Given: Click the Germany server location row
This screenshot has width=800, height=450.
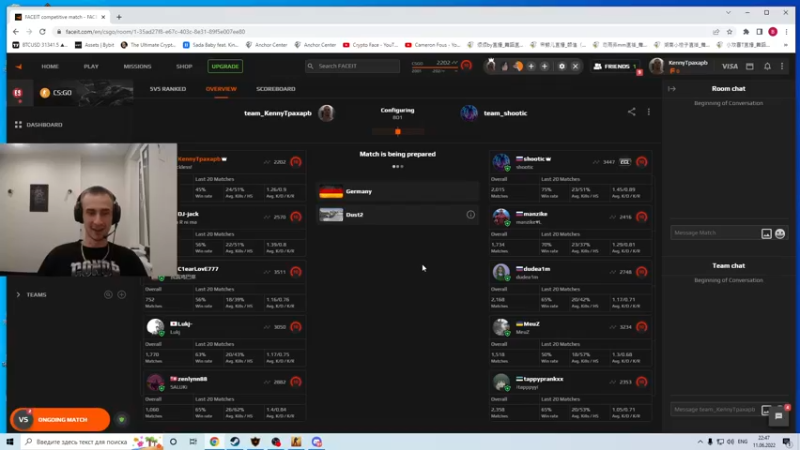Looking at the screenshot, I should 397,191.
